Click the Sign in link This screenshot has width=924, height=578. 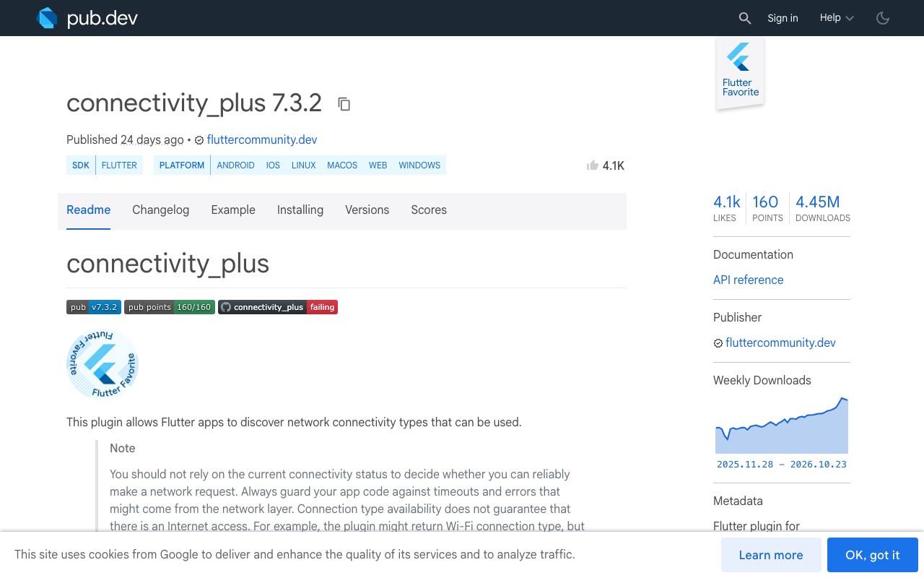point(783,18)
